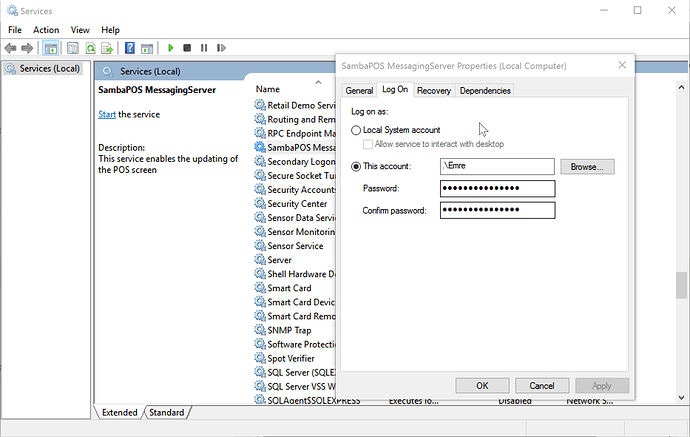Click gear icon of Retail Demo Service

260,105
